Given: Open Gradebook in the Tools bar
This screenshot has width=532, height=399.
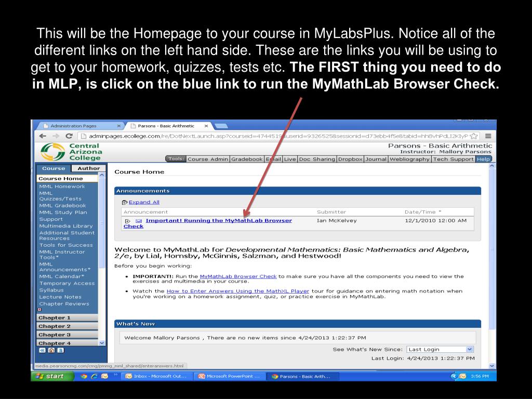Looking at the screenshot, I should (247, 159).
